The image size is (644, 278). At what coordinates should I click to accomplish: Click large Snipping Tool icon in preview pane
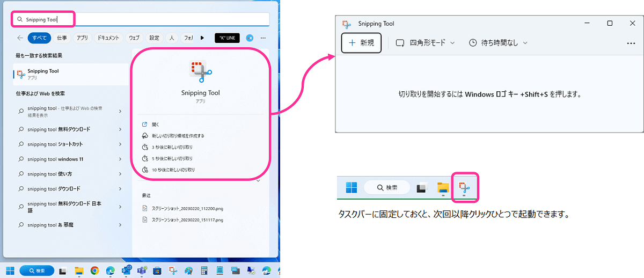201,71
